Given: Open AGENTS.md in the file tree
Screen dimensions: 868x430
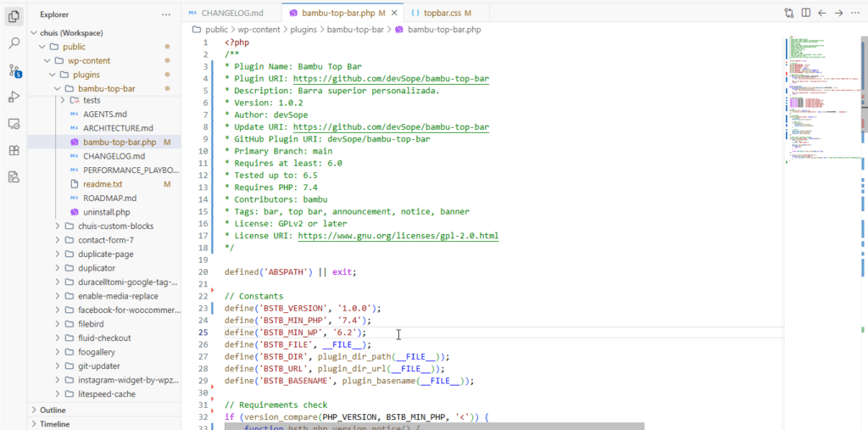Looking at the screenshot, I should [x=104, y=114].
